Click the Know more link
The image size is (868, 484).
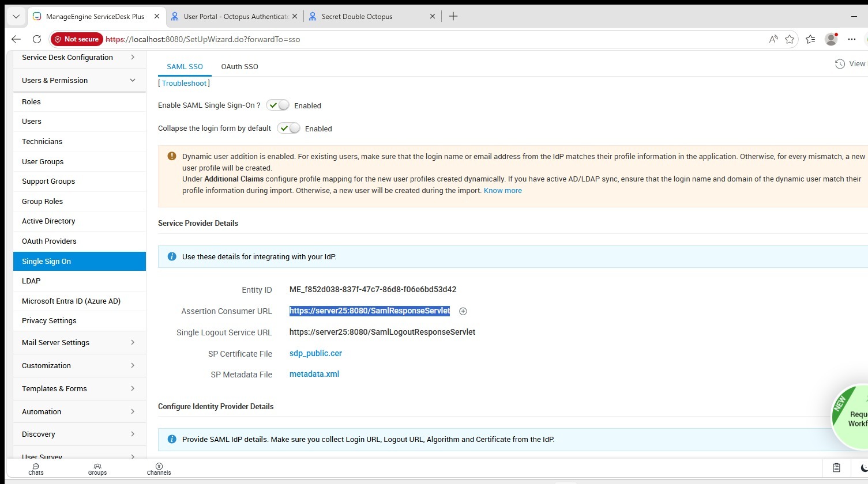pyautogui.click(x=503, y=191)
